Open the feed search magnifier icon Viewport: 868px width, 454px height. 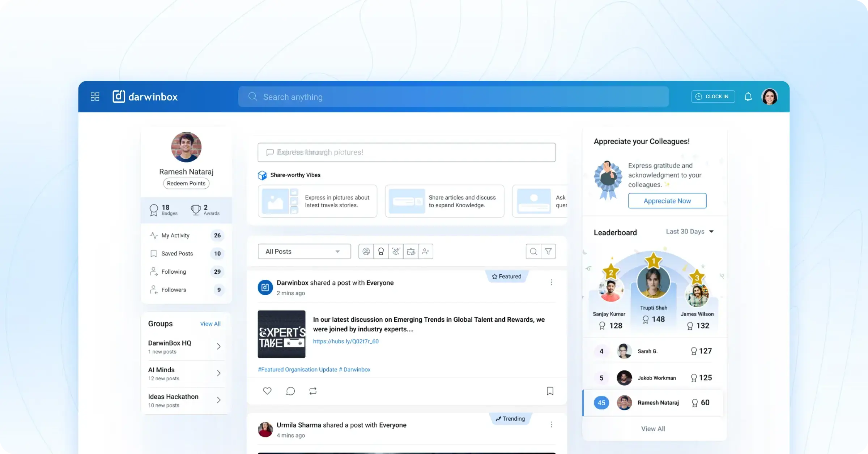(533, 252)
